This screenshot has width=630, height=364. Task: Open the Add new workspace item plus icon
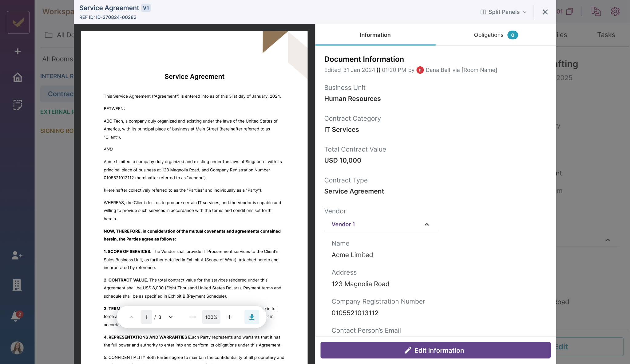pyautogui.click(x=17, y=51)
